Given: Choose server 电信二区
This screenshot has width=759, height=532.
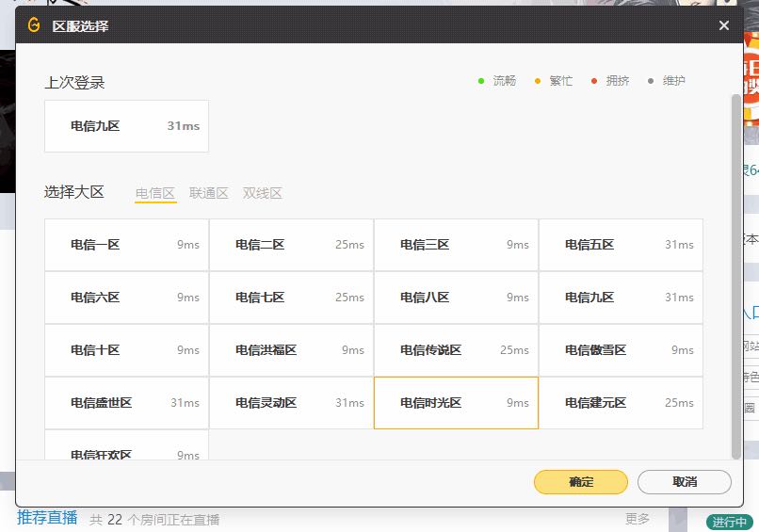Looking at the screenshot, I should (x=291, y=245).
